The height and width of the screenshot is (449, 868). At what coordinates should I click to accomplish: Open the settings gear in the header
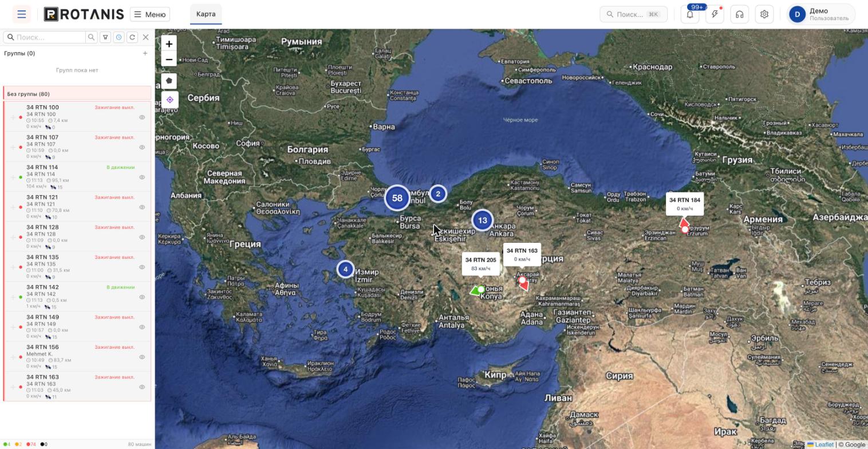pyautogui.click(x=764, y=14)
